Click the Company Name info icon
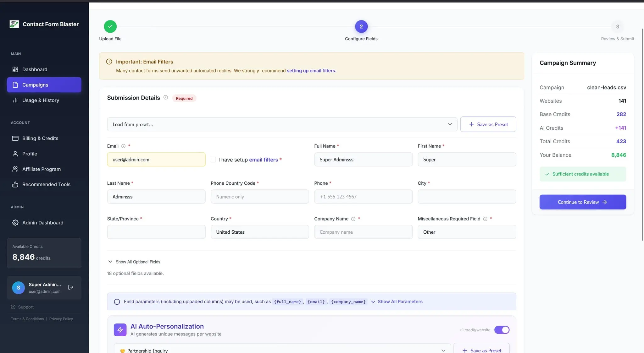The height and width of the screenshot is (353, 644). point(353,219)
